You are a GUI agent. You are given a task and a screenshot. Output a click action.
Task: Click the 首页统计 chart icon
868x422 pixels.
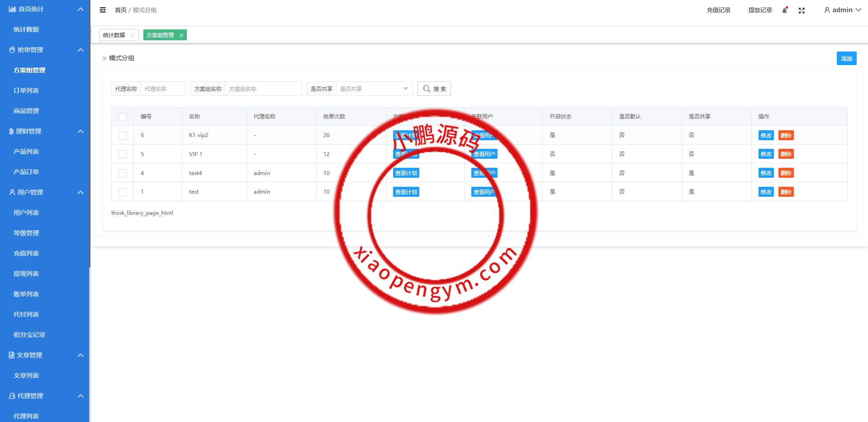coord(12,9)
